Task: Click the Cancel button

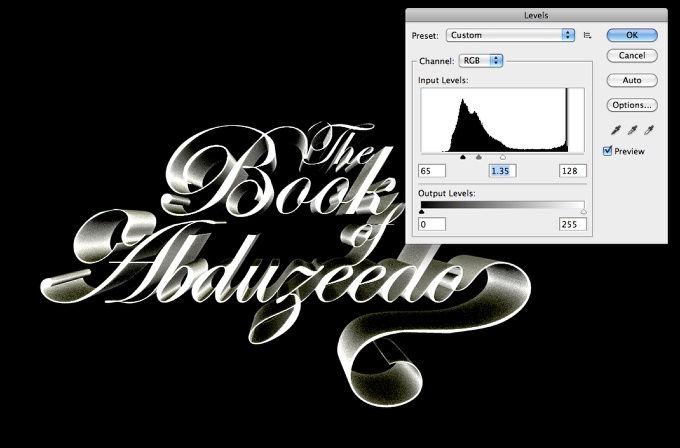Action: tap(632, 56)
